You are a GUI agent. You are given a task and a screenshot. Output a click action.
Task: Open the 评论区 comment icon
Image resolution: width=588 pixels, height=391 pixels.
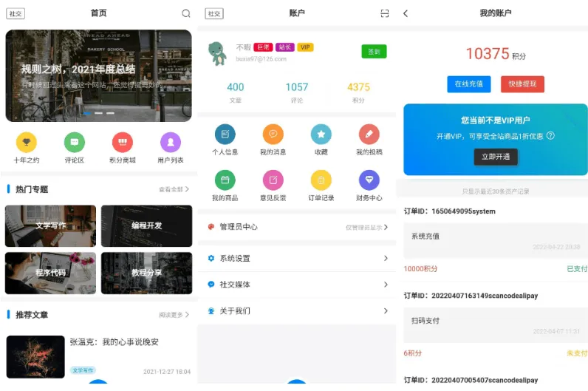[74, 142]
